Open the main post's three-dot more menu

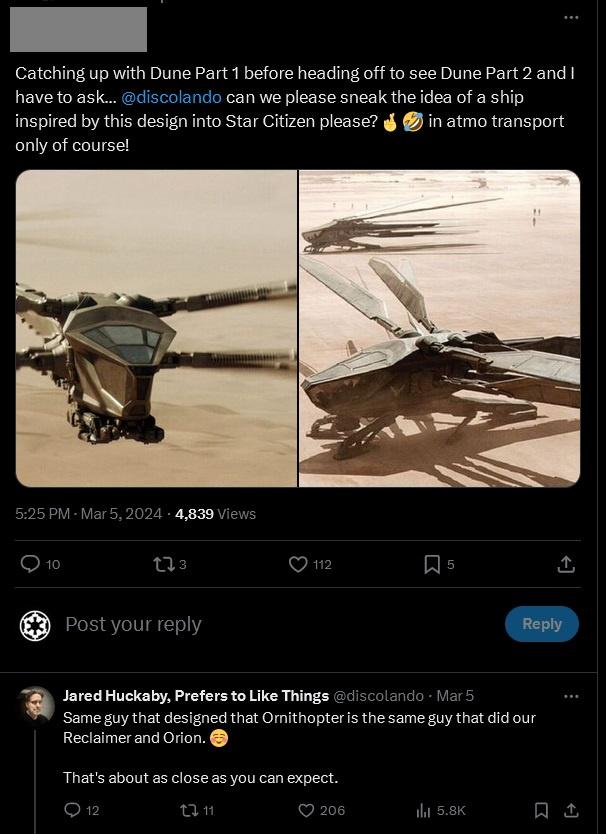(571, 18)
